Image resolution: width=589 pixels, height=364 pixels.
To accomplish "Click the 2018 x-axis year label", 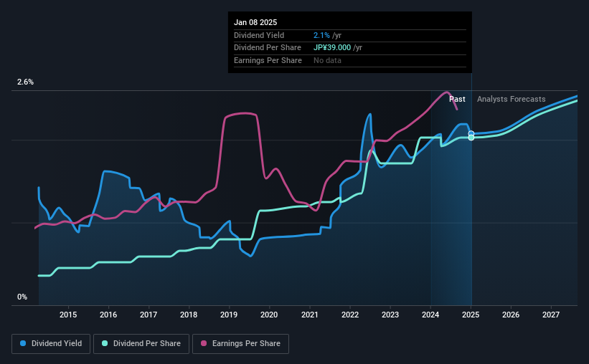I will [189, 315].
